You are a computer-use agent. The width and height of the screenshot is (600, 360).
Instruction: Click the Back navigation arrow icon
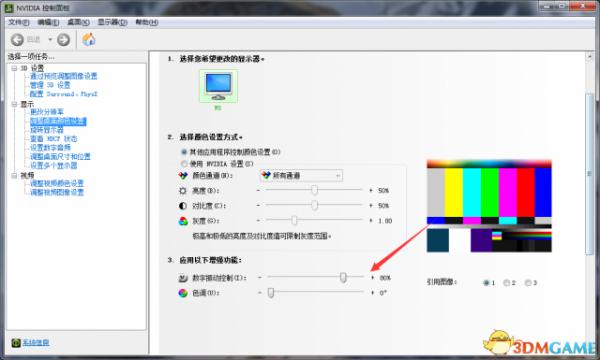[17, 39]
